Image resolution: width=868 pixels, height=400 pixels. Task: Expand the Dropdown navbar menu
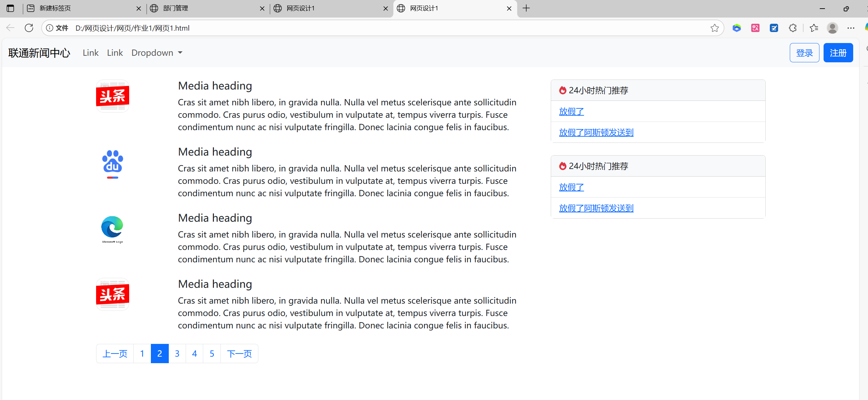[x=157, y=53]
